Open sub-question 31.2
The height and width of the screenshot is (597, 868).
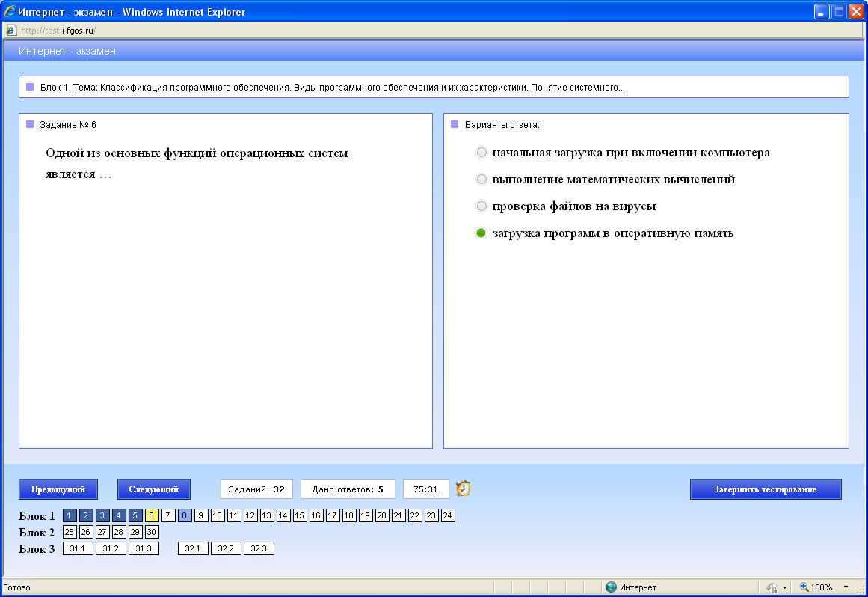(111, 549)
